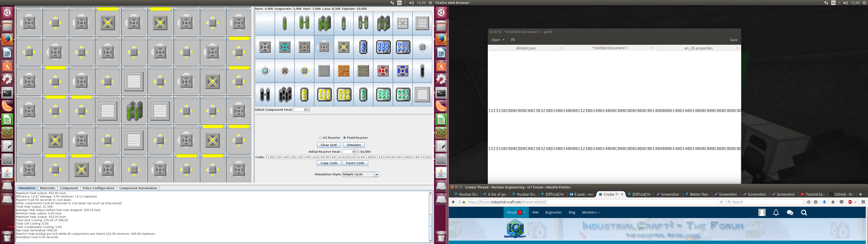Increment the Initial Reactor Heat spinner
The width and height of the screenshot is (868, 244).
(x=356, y=151)
